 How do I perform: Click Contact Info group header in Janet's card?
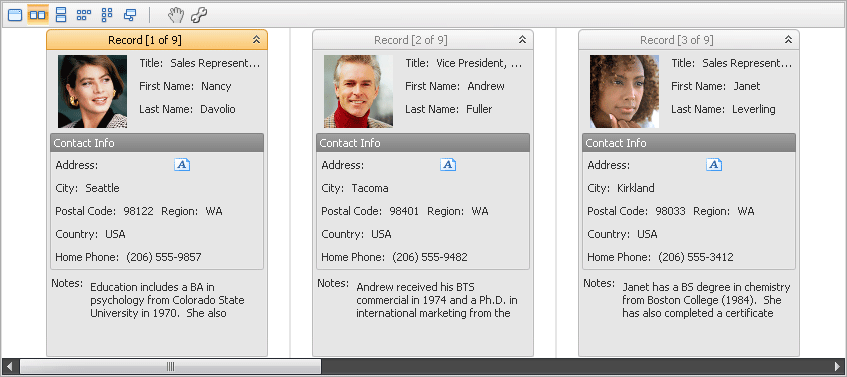689,143
